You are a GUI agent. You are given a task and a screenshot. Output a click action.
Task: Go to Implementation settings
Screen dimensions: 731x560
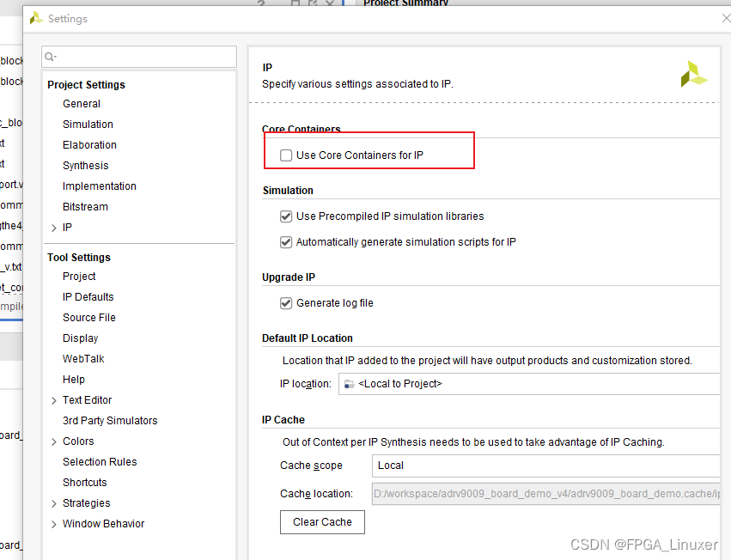[100, 186]
